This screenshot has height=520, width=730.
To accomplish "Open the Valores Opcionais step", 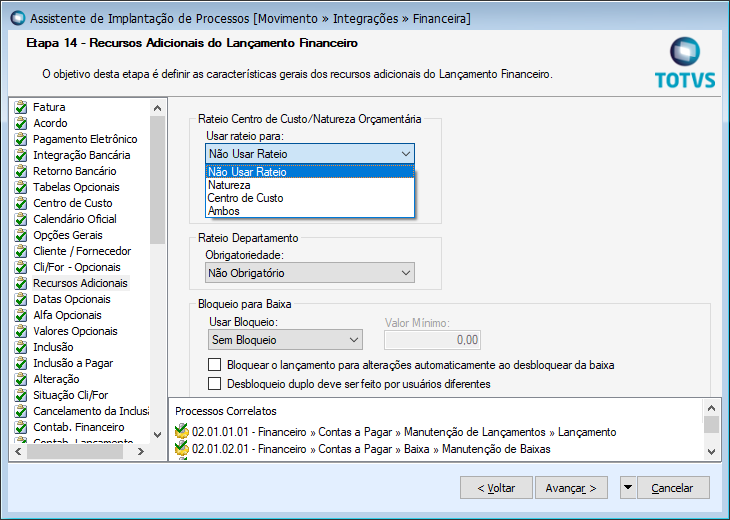I will click(x=75, y=331).
